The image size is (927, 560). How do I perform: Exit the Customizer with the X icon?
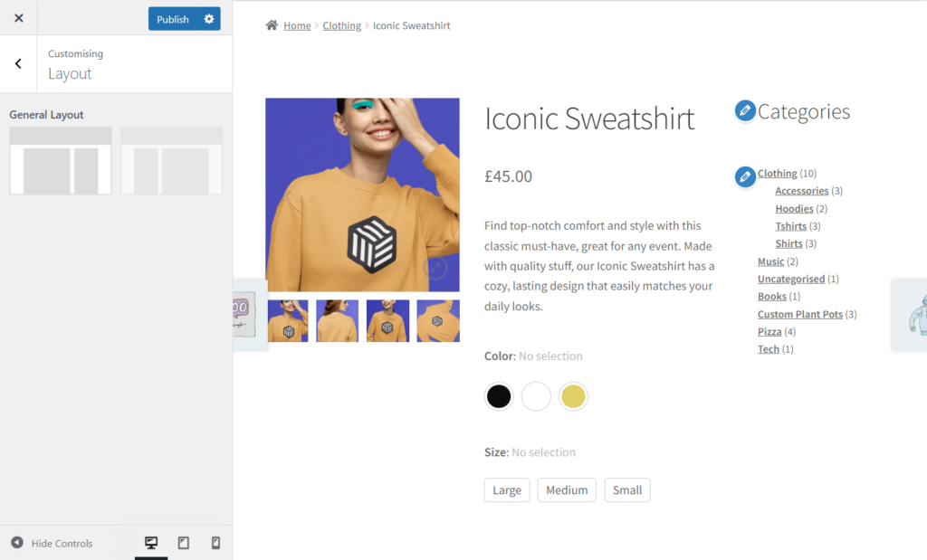(x=18, y=18)
